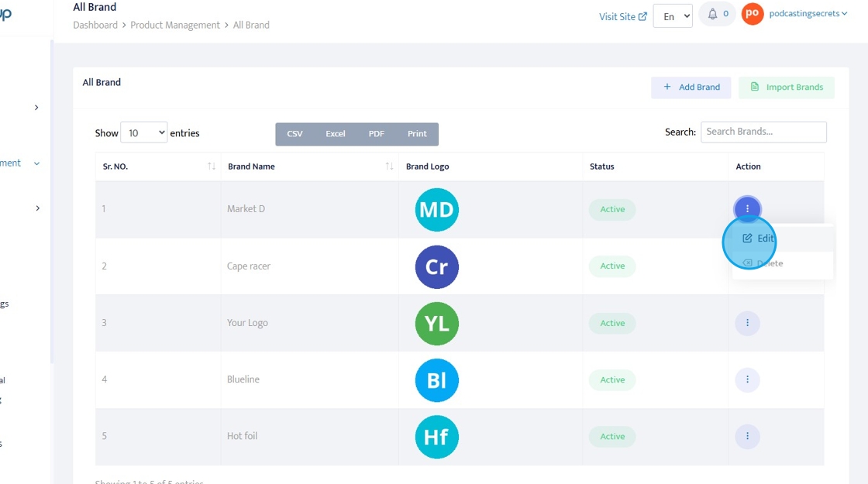Open the Visit Site link
Image resolution: width=868 pixels, height=484 pixels.
coord(622,16)
